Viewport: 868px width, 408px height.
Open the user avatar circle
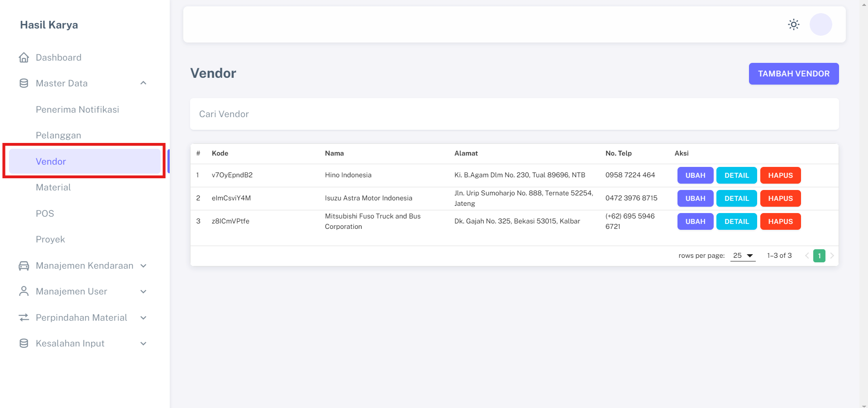pyautogui.click(x=820, y=24)
